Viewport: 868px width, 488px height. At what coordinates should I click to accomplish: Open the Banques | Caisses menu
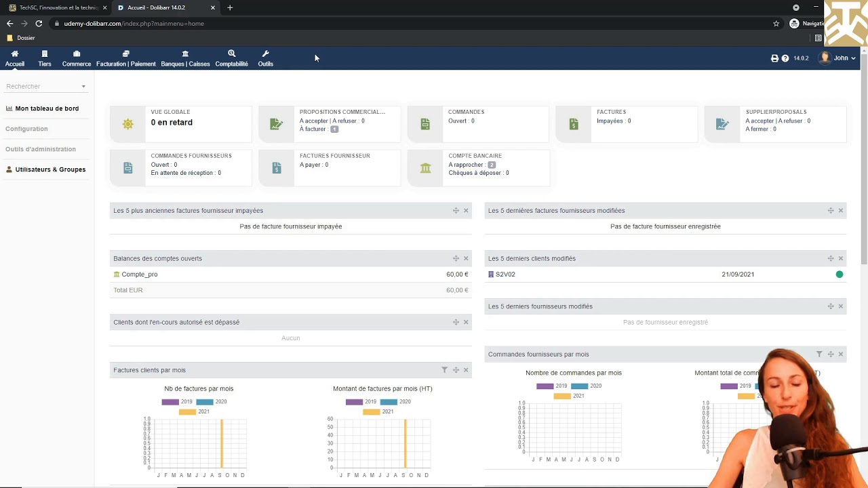(185, 58)
